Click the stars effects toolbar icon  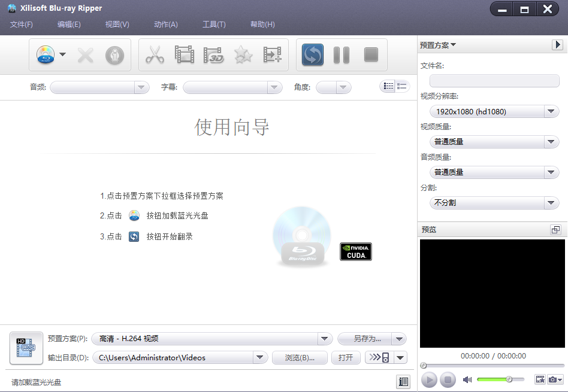243,55
